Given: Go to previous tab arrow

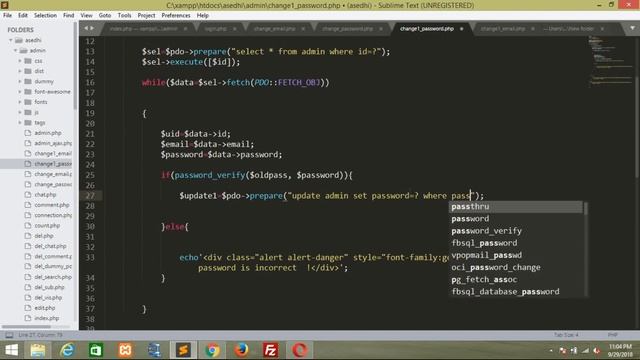Looking at the screenshot, I should pos(86,28).
